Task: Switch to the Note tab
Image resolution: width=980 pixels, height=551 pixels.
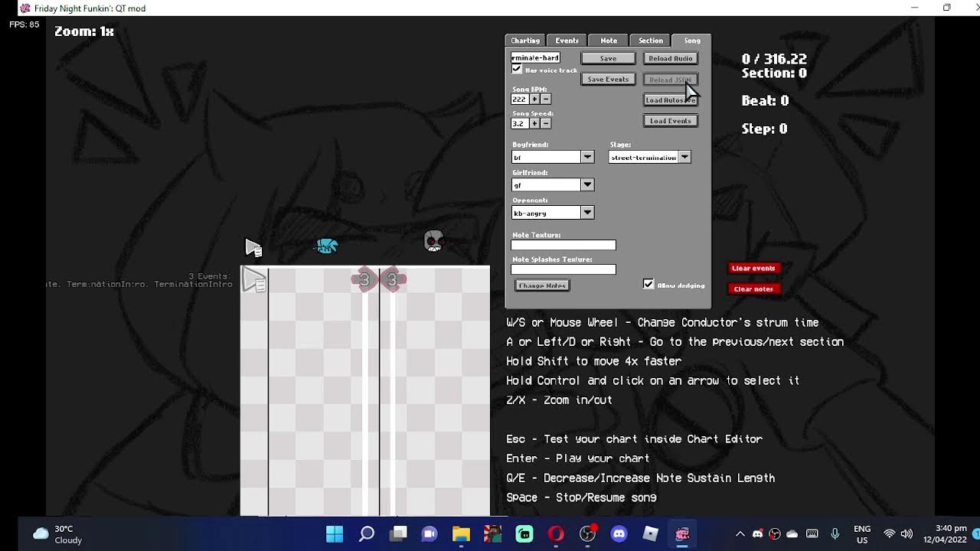Action: click(x=609, y=41)
